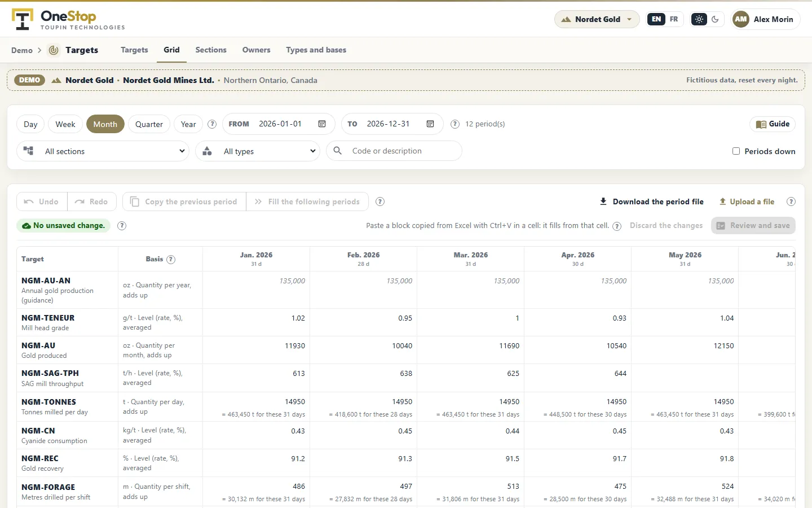Expand the All sections dropdown

pos(103,151)
